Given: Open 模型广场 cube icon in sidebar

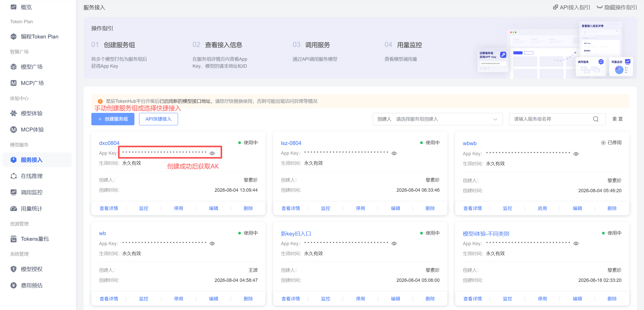Looking at the screenshot, I should tap(13, 67).
